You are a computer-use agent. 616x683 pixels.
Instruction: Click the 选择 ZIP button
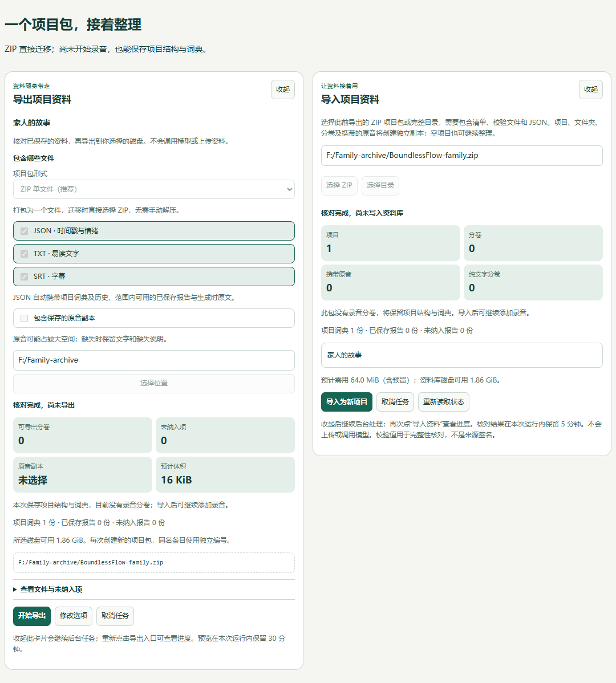339,185
